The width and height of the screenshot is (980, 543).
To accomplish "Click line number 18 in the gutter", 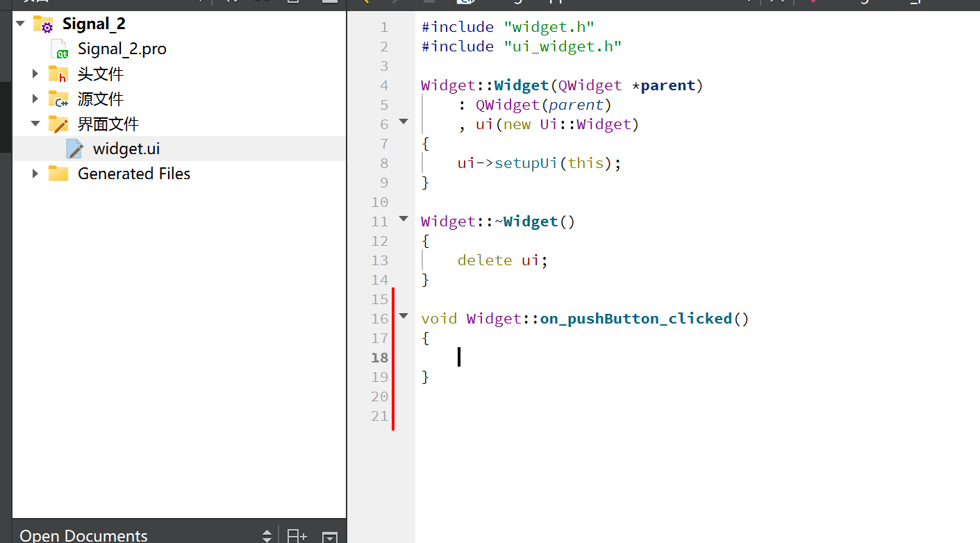I will 380,358.
